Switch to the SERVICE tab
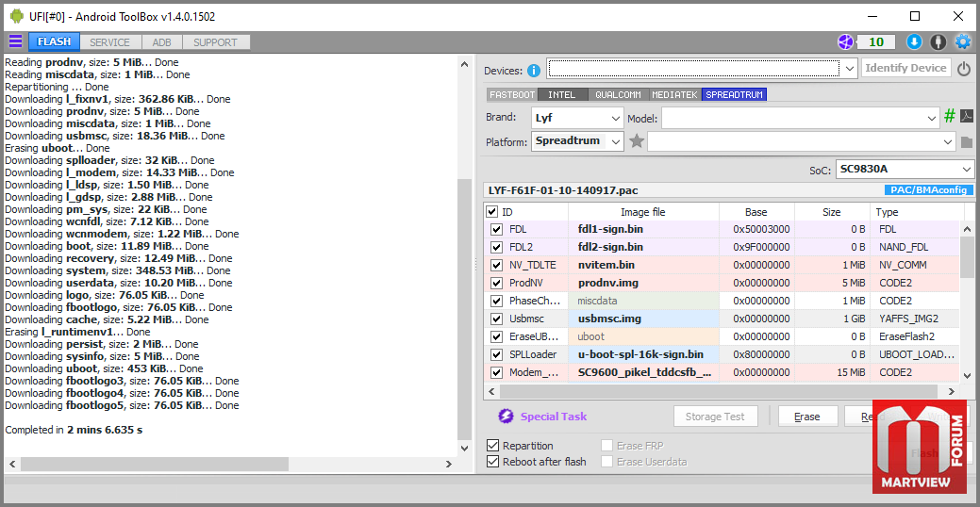 click(110, 42)
